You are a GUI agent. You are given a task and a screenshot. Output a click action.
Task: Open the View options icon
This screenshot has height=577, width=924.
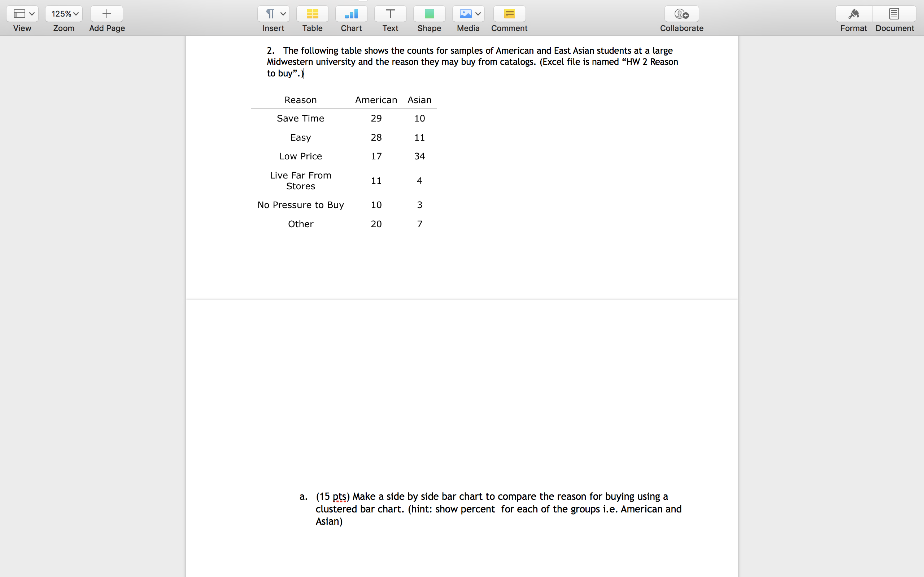point(19,14)
